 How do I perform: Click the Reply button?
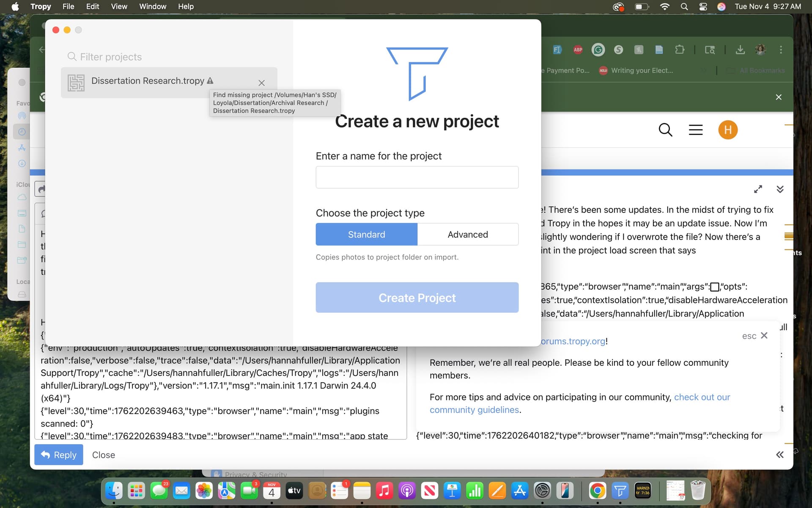(x=58, y=455)
